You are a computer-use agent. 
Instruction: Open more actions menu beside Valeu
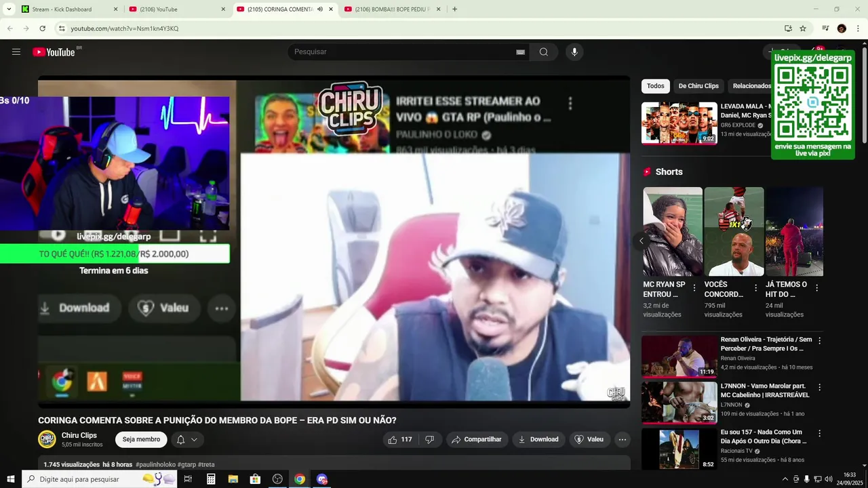point(623,439)
